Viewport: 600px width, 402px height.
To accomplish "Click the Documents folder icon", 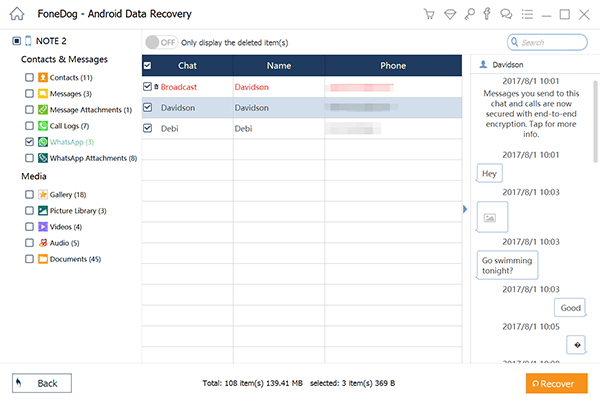I will click(43, 259).
